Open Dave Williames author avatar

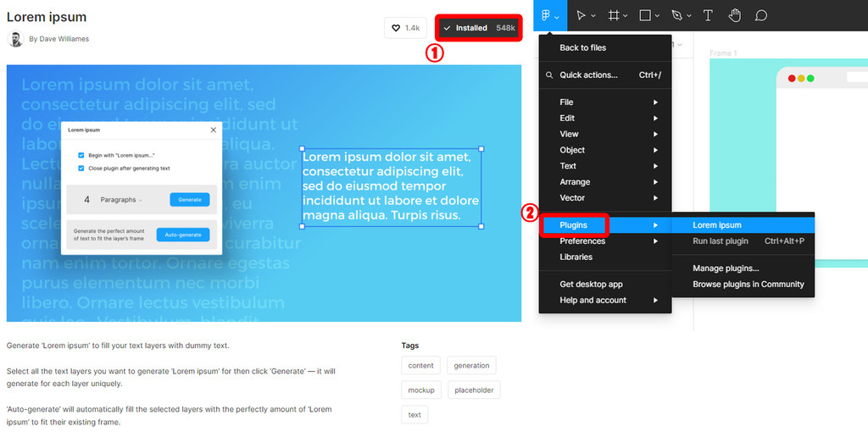click(x=15, y=39)
